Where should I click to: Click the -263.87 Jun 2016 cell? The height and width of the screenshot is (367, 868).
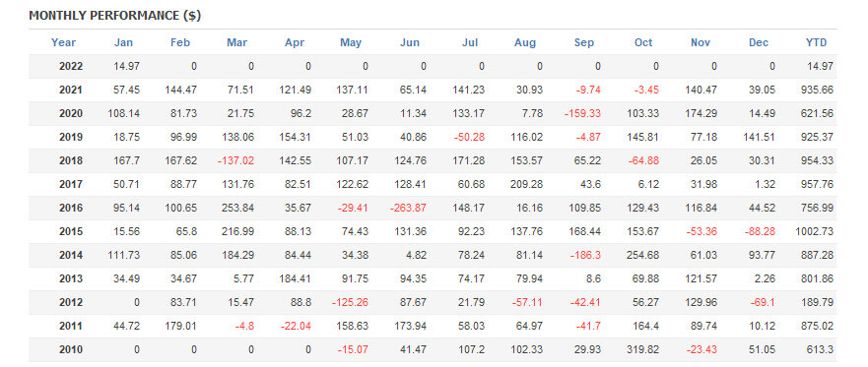(x=409, y=208)
